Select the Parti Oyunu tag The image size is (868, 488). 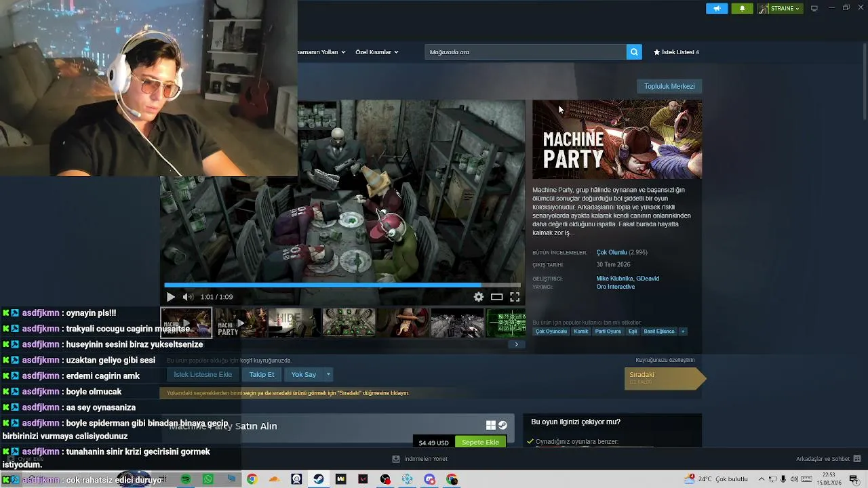click(608, 331)
